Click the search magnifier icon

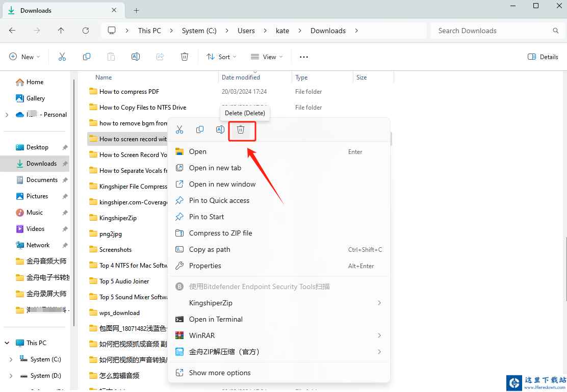555,31
